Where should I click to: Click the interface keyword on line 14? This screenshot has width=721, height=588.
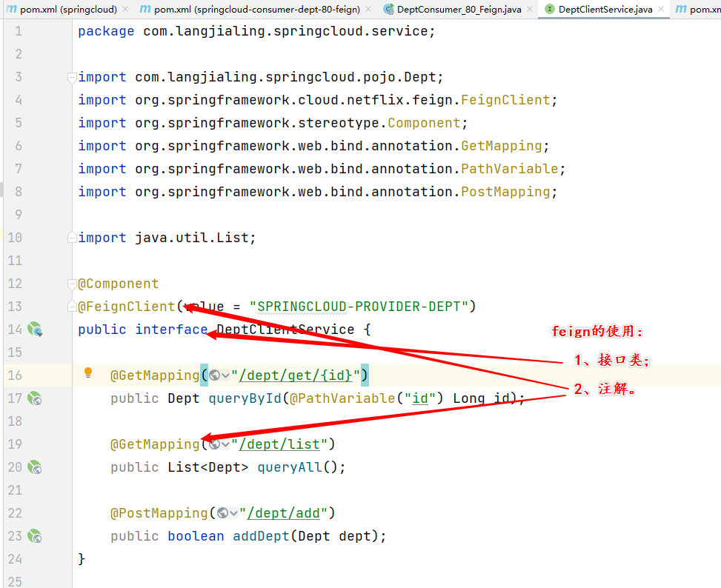[171, 330]
